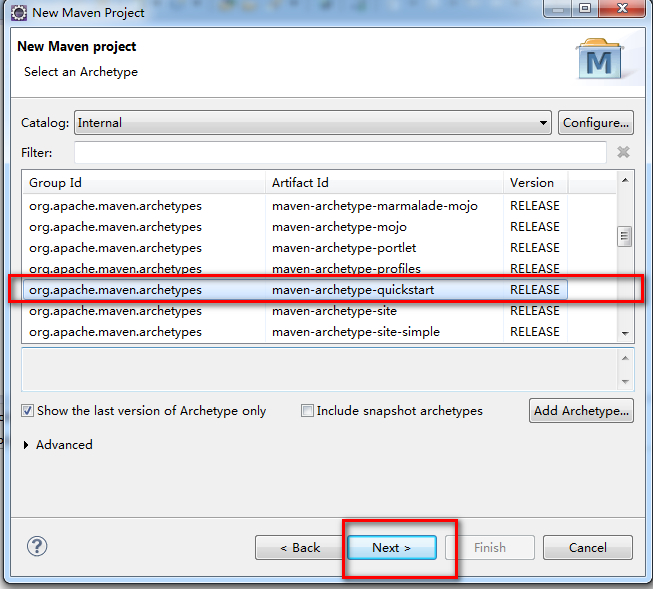This screenshot has height=589, width=653.
Task: Maximize the New Maven Project window
Action: point(585,8)
